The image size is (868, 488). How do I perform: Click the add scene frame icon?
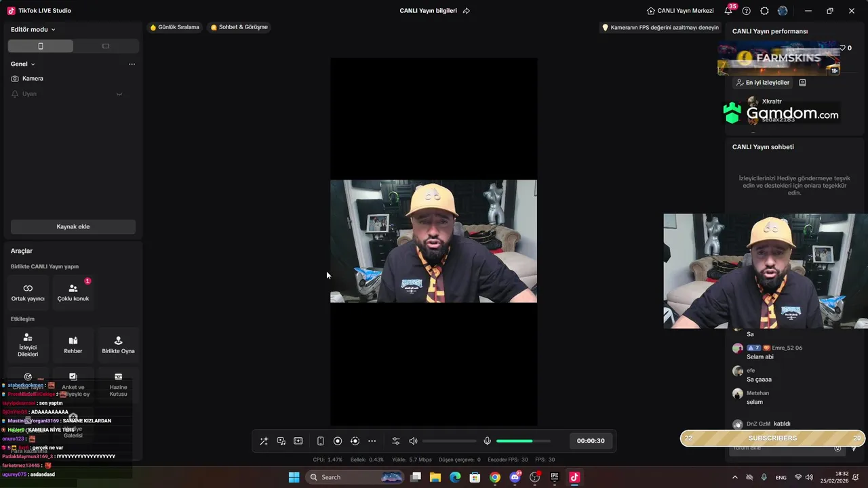(x=298, y=441)
